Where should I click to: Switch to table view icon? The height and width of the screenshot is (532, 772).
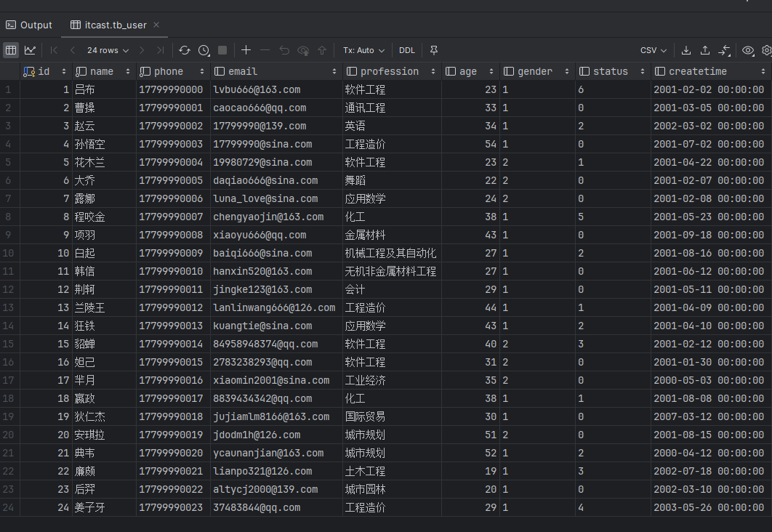point(10,50)
